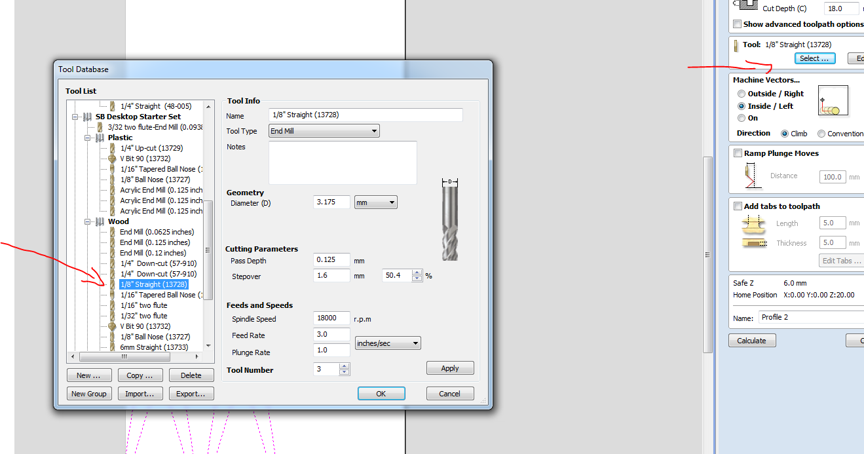
Task: Click the tool Name input field
Action: click(x=365, y=115)
